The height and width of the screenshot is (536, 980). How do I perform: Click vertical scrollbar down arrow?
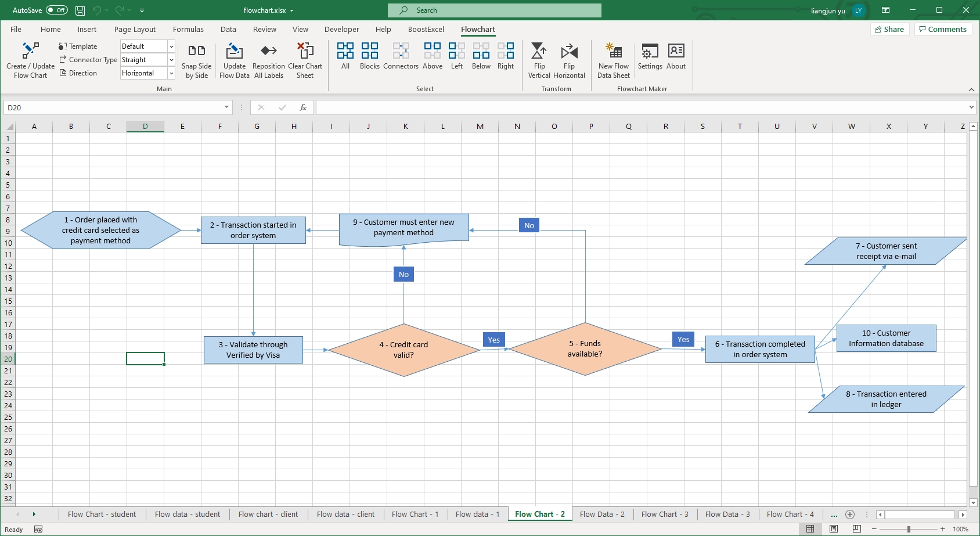[974, 502]
